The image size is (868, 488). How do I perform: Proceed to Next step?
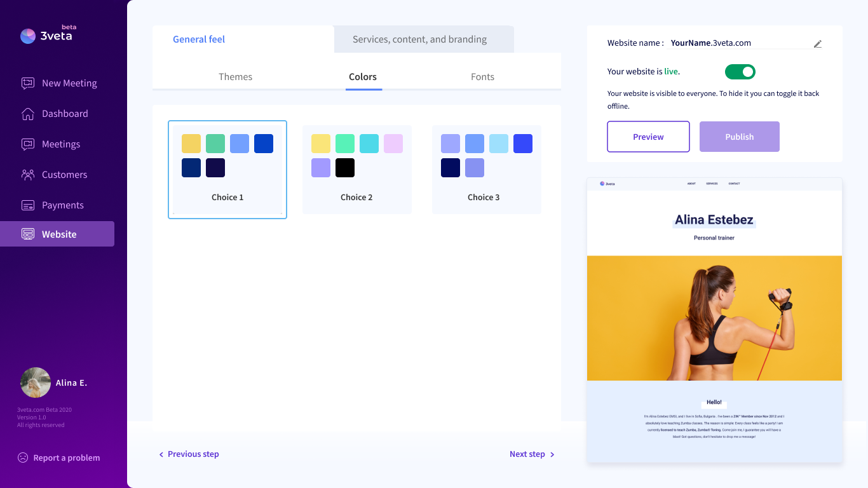(527, 454)
